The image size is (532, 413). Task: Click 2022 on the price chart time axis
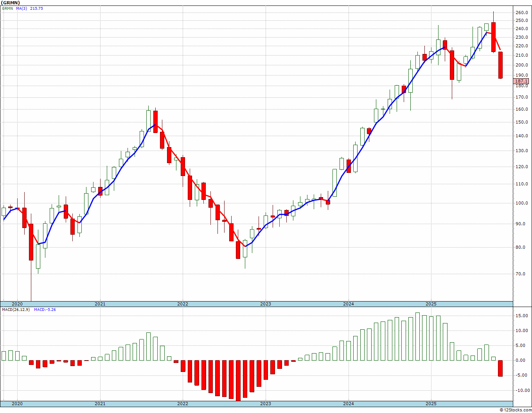coord(183,304)
